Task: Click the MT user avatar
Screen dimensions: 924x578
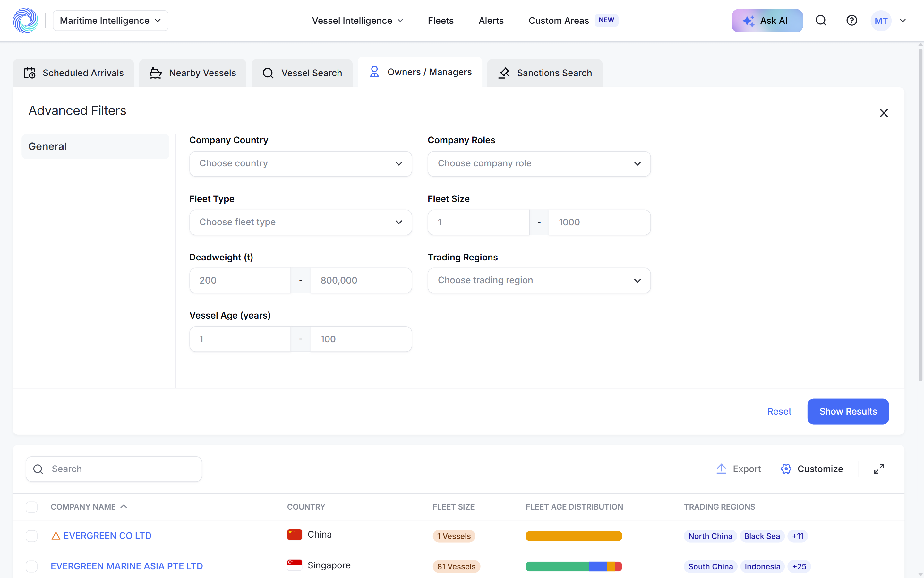Action: (x=881, y=21)
